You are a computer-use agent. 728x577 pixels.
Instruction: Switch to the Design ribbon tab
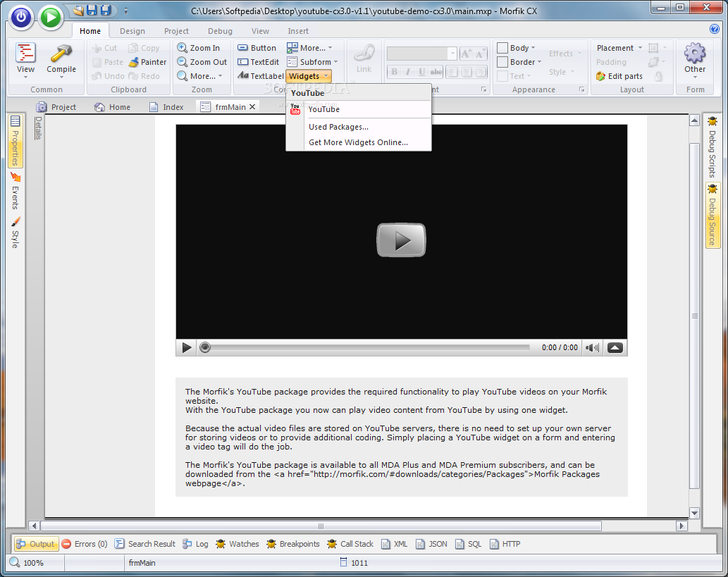(x=132, y=31)
